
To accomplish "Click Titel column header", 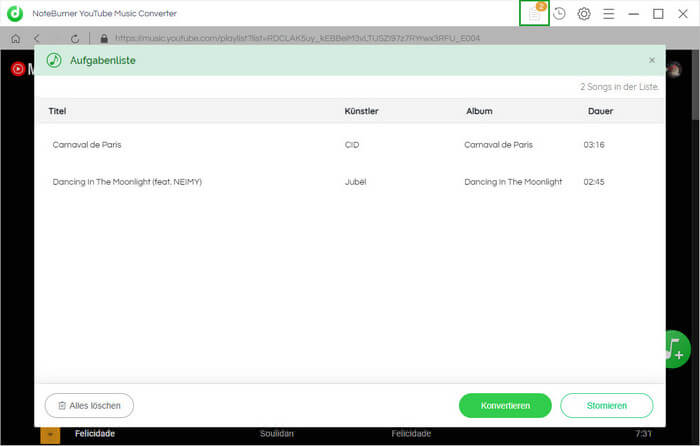I will click(57, 111).
